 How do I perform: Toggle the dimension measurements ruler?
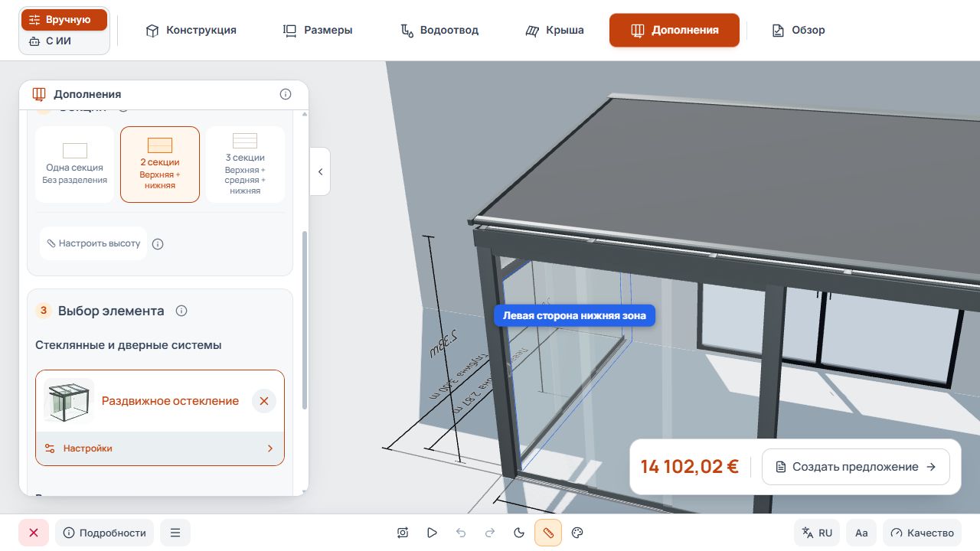coord(548,533)
